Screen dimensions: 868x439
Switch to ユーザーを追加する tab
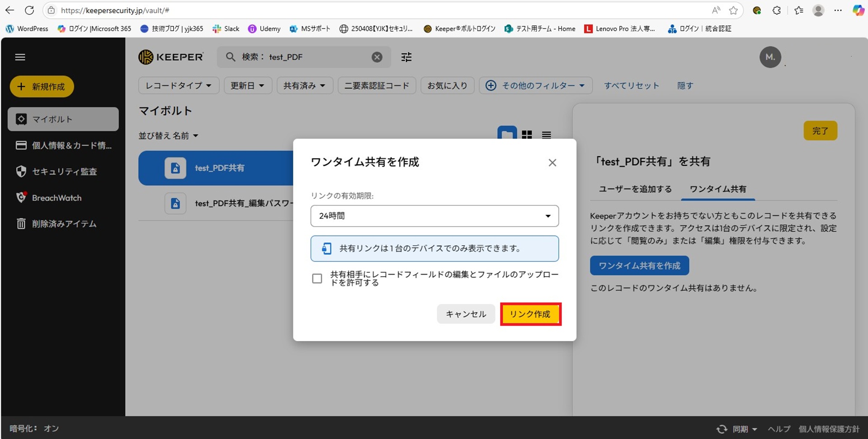635,189
